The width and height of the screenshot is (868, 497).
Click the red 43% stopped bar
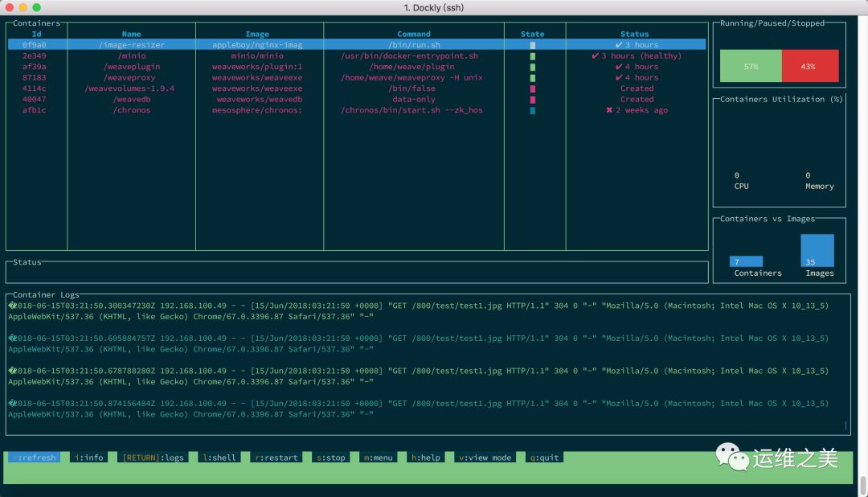click(810, 66)
